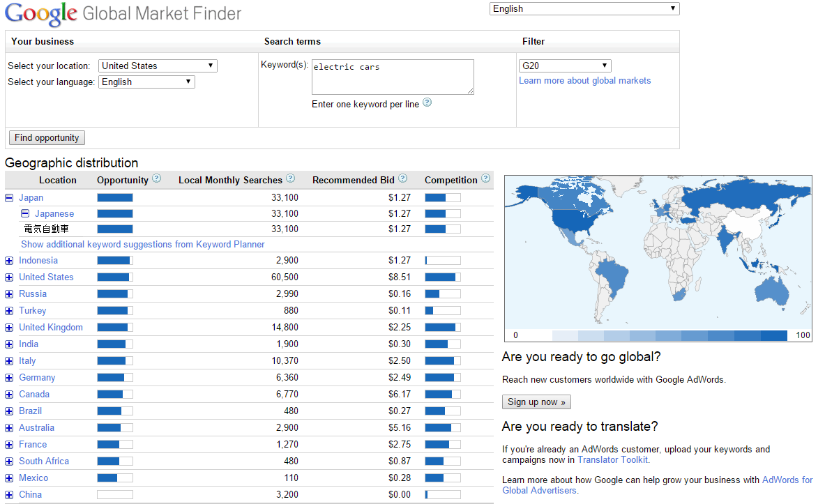Expand the Brazil row

tap(9, 411)
